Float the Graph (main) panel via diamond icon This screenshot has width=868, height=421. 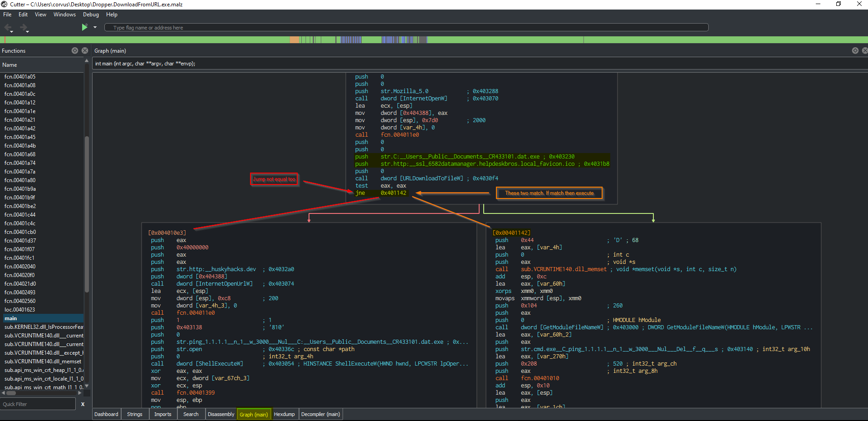pos(855,50)
